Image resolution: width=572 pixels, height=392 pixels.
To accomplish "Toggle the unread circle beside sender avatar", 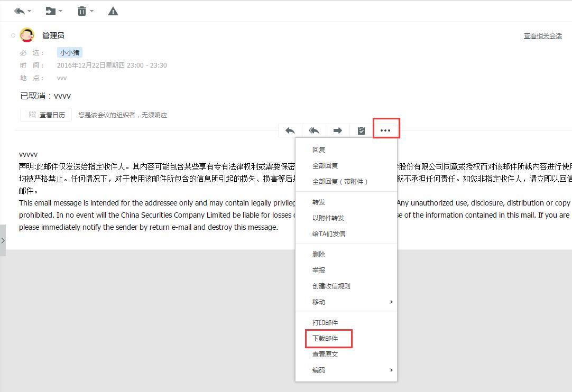I will coord(13,35).
